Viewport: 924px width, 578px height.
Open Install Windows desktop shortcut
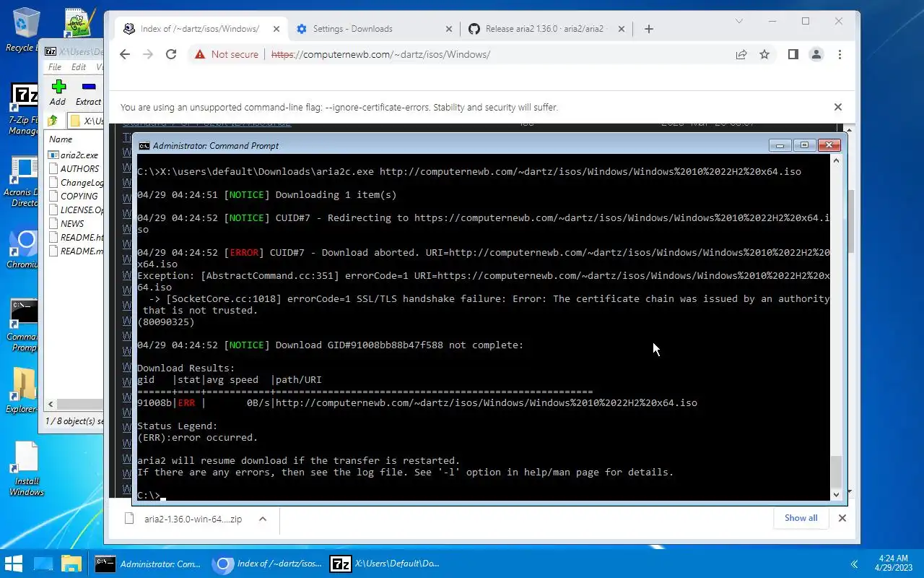(x=26, y=470)
